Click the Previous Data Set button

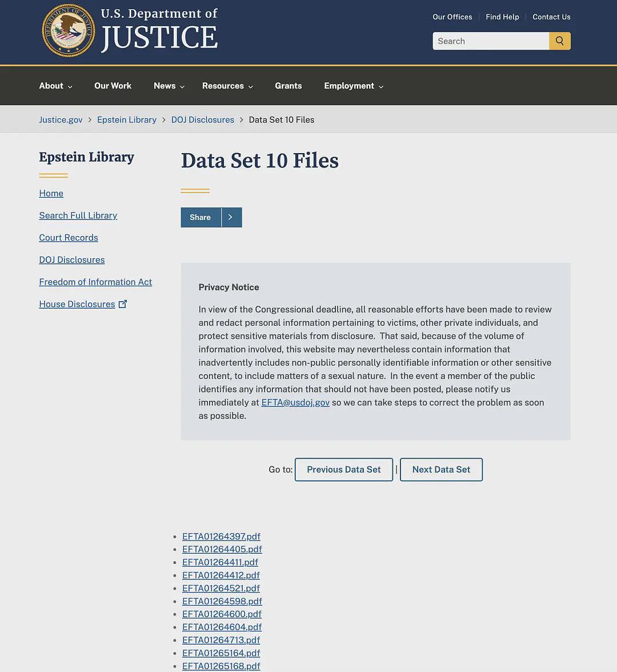[344, 469]
